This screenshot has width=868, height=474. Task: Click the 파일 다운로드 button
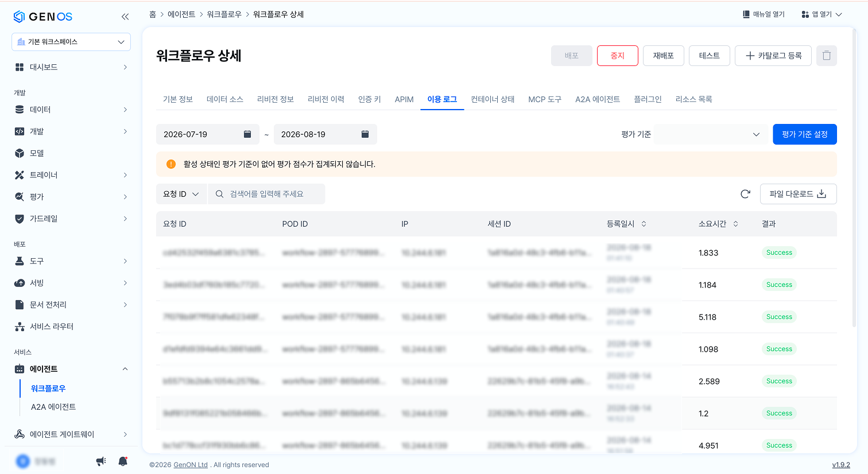point(799,194)
